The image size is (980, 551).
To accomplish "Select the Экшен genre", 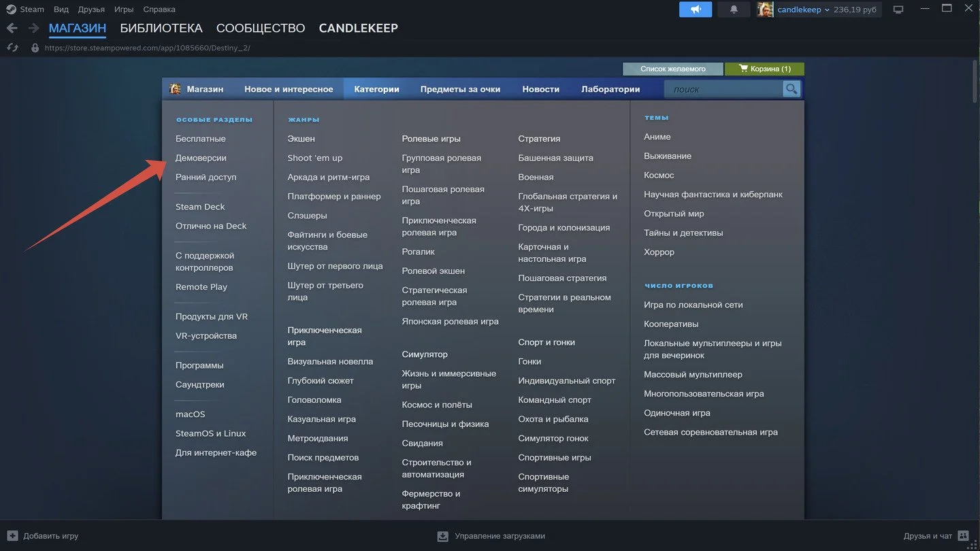I will click(301, 139).
